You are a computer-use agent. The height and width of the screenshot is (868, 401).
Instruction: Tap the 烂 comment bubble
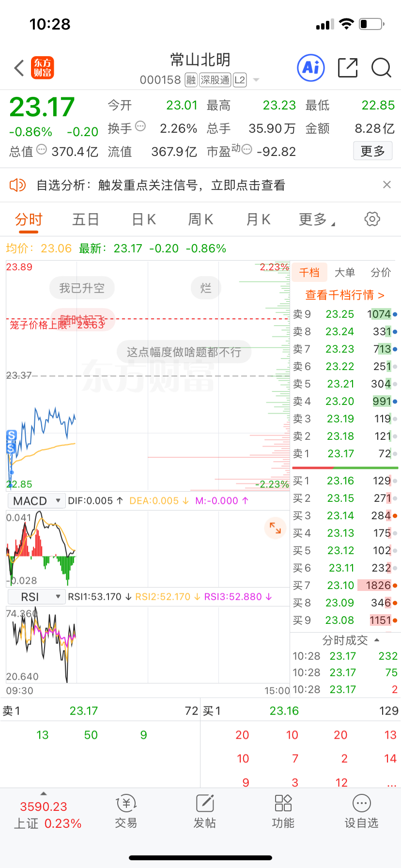tap(206, 288)
